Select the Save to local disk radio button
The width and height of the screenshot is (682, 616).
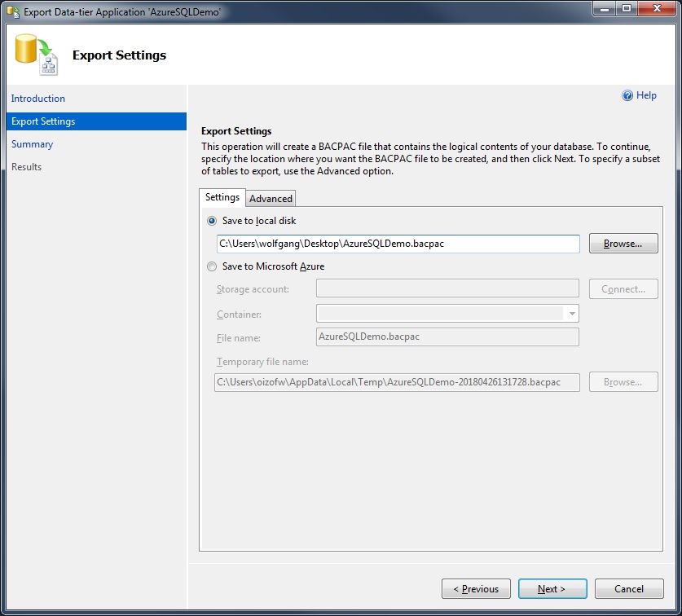(x=212, y=220)
